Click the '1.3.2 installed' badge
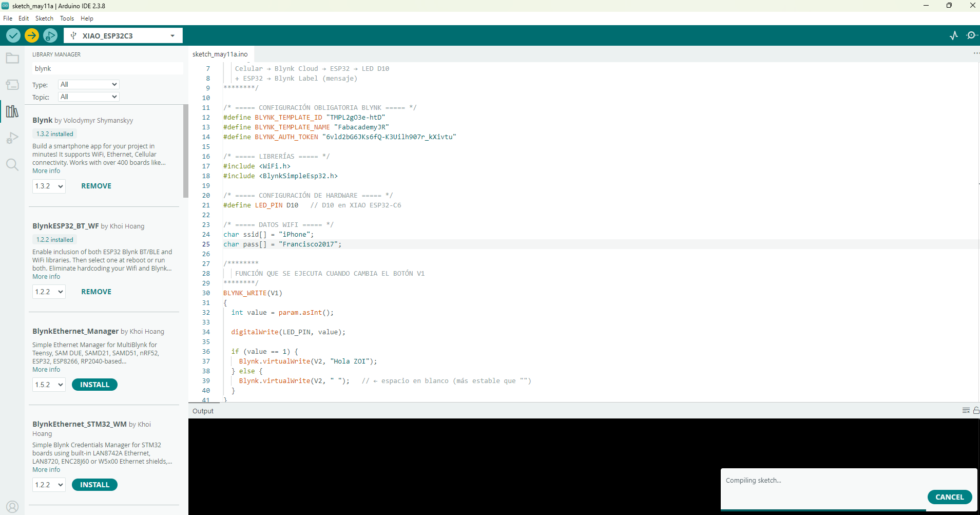Image resolution: width=980 pixels, height=515 pixels. tap(54, 134)
